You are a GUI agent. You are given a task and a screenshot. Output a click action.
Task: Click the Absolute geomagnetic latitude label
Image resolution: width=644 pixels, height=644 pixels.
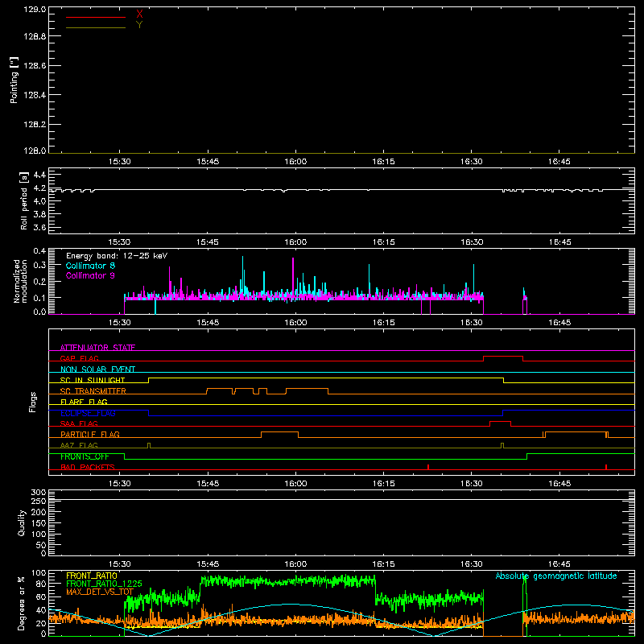tap(556, 576)
